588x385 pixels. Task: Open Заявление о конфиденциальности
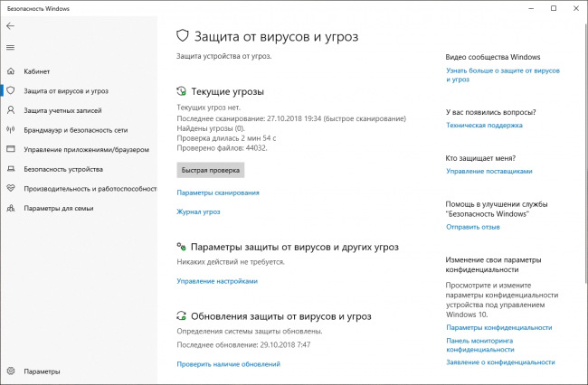coord(500,362)
